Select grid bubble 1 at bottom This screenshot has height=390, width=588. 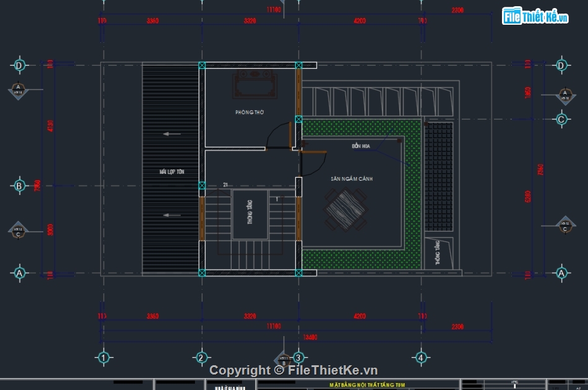(104, 358)
